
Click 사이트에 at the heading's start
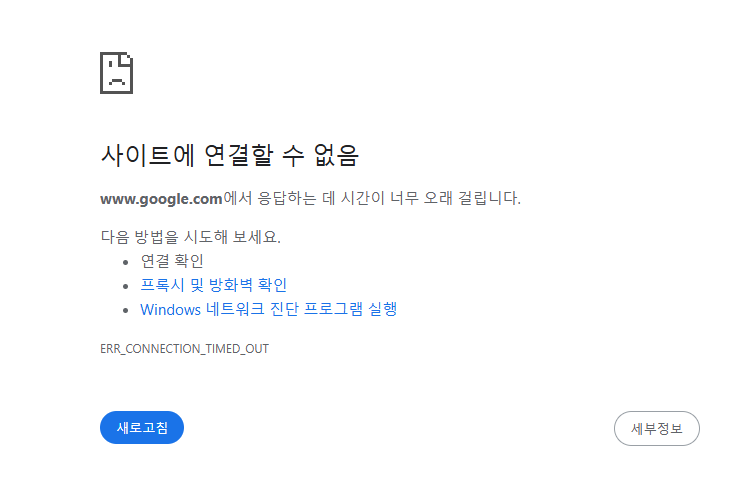148,155
